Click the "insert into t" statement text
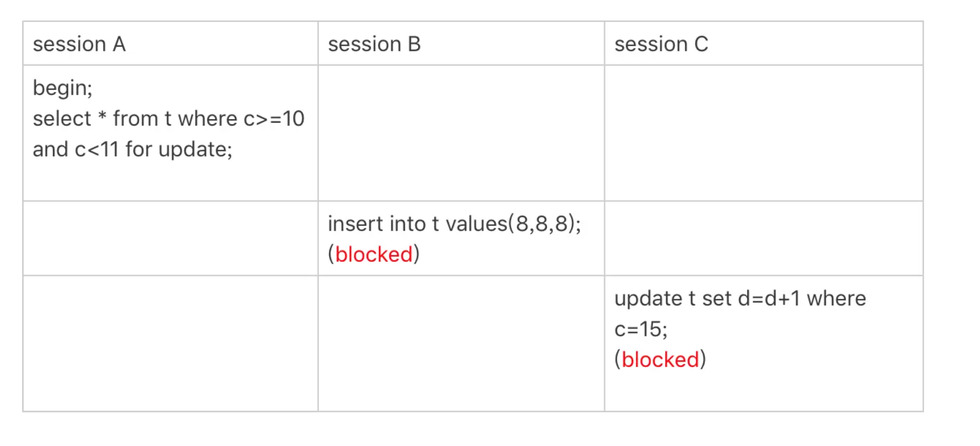The width and height of the screenshot is (980, 446). pyautogui.click(x=384, y=224)
